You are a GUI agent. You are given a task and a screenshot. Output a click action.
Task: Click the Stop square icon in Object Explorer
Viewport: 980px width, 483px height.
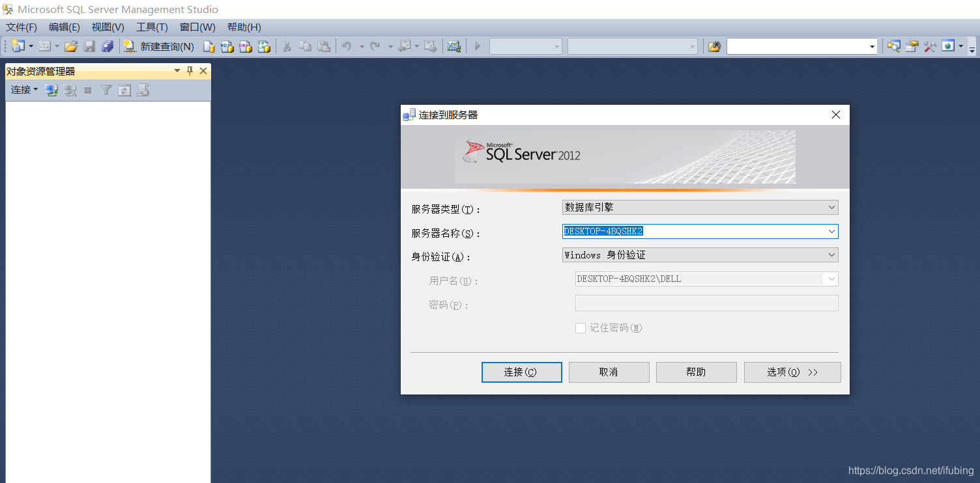click(88, 90)
